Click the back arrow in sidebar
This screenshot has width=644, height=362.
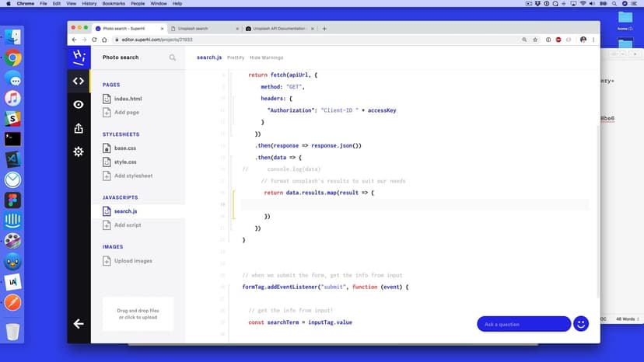pos(79,324)
